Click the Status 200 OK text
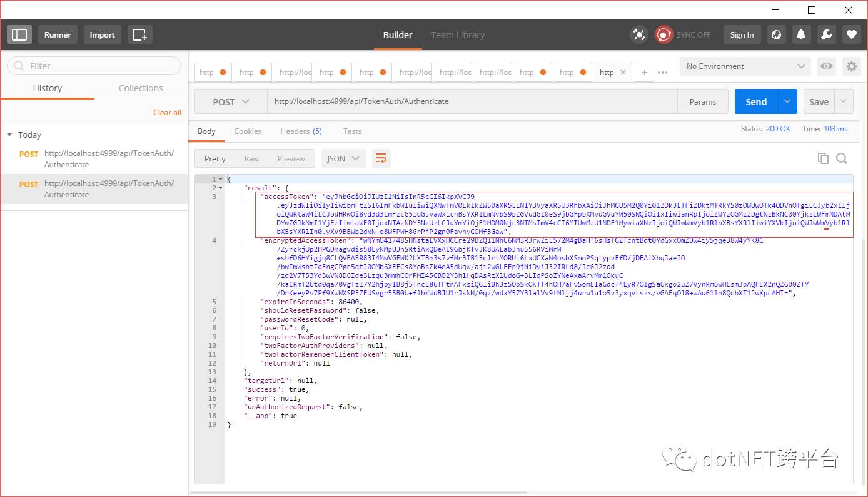The image size is (868, 497). coord(765,129)
